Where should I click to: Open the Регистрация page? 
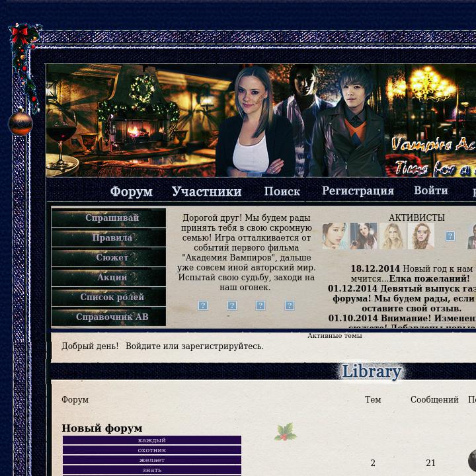pyautogui.click(x=358, y=190)
